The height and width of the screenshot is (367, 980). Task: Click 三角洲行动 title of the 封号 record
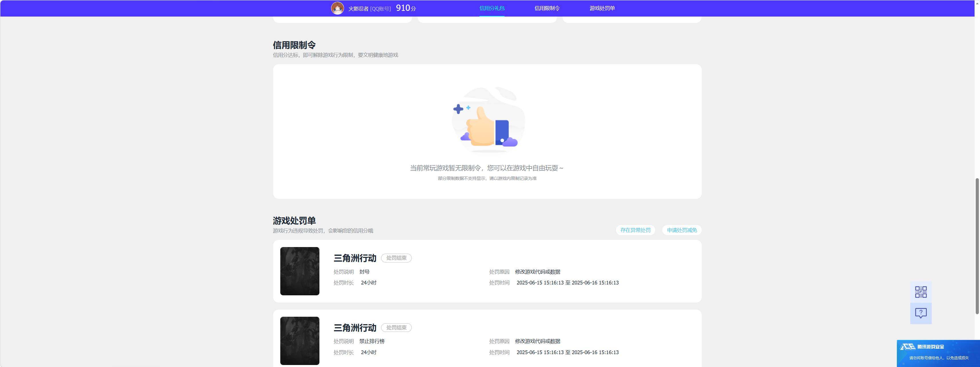tap(355, 258)
